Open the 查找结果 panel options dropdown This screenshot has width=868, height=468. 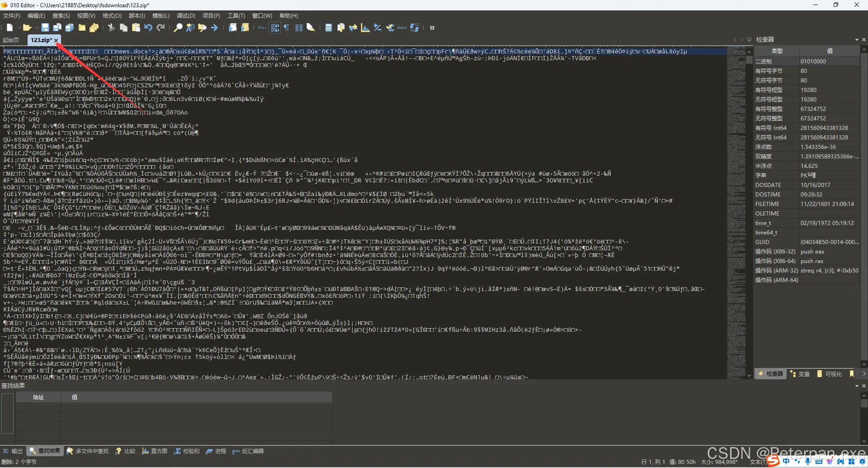pos(857,386)
